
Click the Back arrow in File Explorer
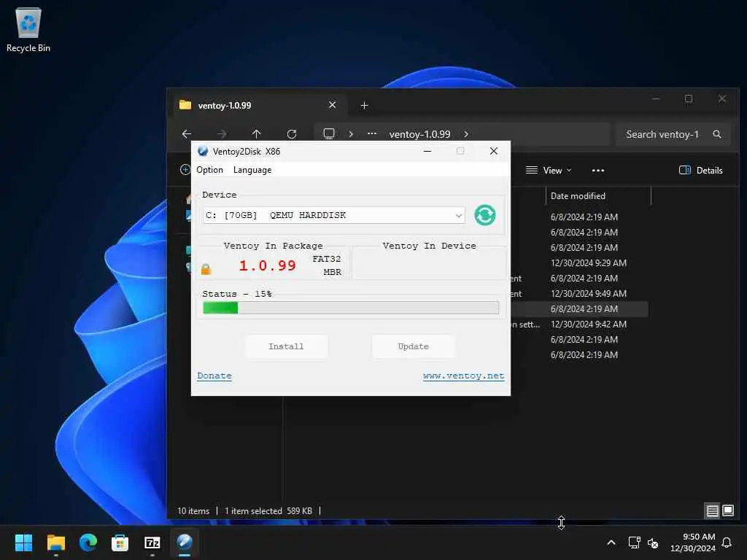click(x=187, y=134)
